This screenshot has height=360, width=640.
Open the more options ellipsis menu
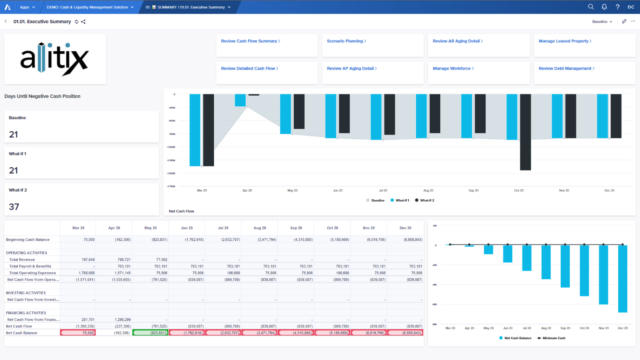tap(633, 21)
